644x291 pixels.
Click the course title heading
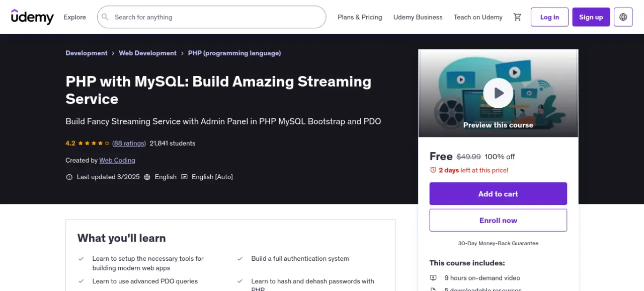[x=218, y=90]
